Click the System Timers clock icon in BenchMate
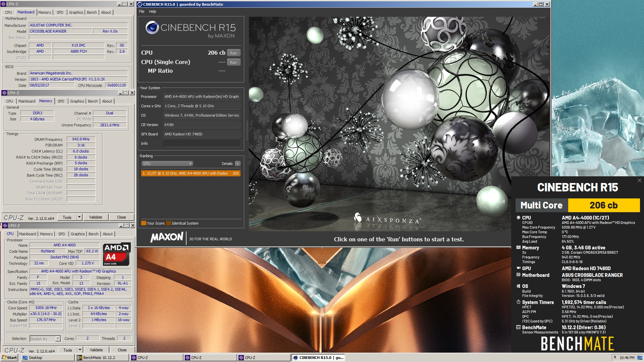The height and width of the screenshot is (362, 644). pos(519,302)
